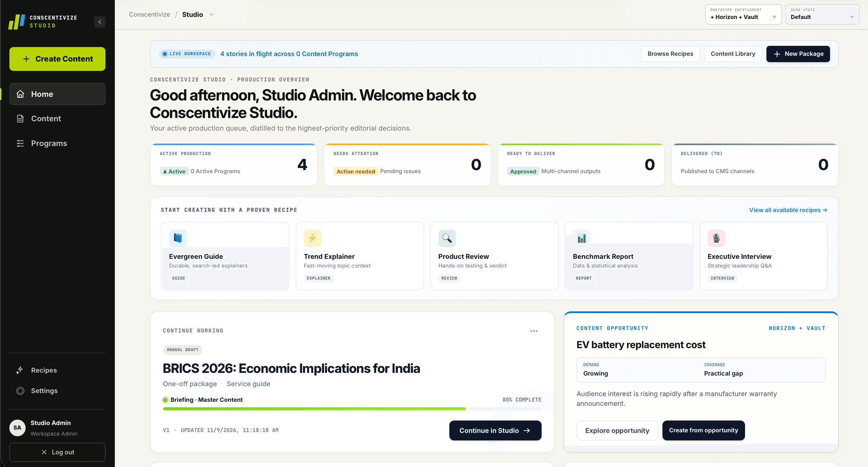The image size is (868, 467).
Task: Click the Benchmark Report chart icon
Action: [582, 238]
